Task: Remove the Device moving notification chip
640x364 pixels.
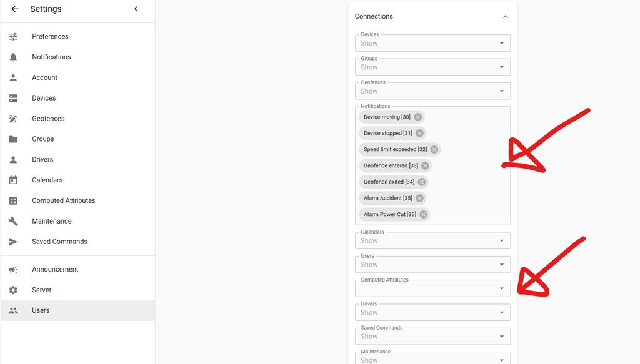Action: (x=417, y=117)
